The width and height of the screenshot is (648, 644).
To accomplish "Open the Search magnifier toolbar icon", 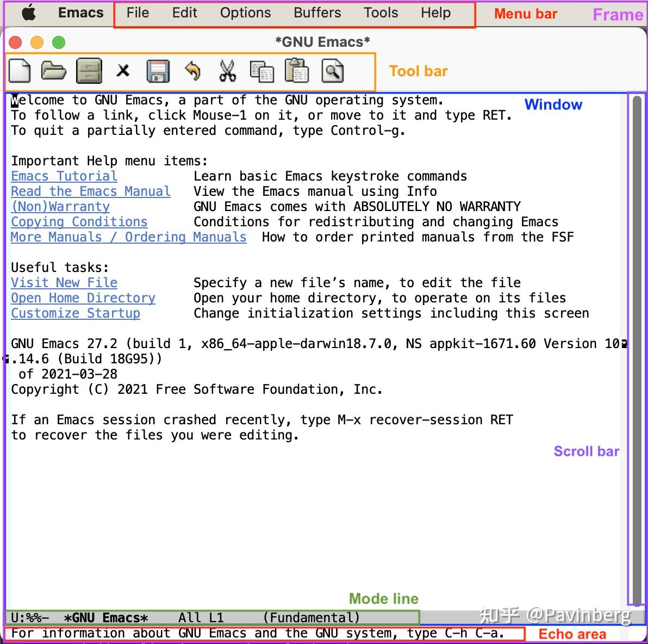I will 332,71.
